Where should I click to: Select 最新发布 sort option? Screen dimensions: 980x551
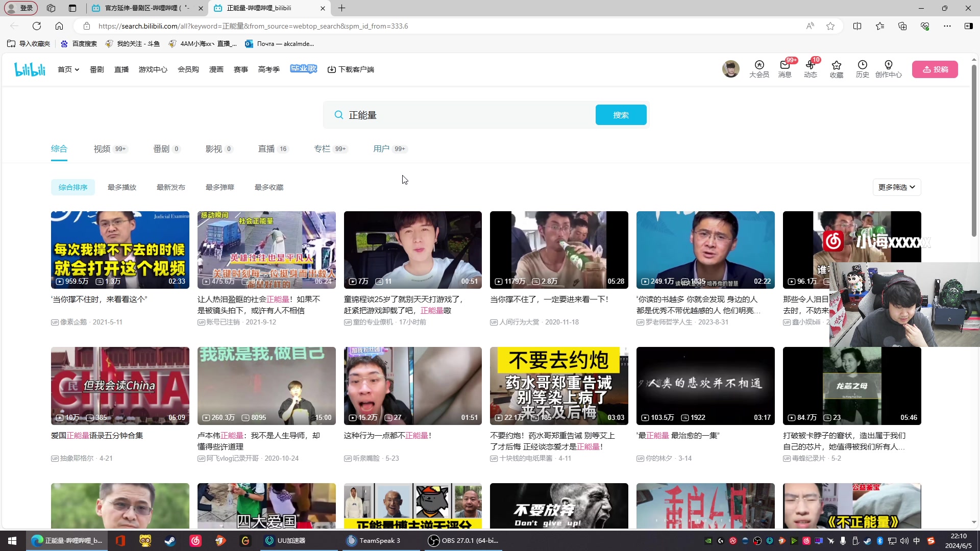point(170,187)
